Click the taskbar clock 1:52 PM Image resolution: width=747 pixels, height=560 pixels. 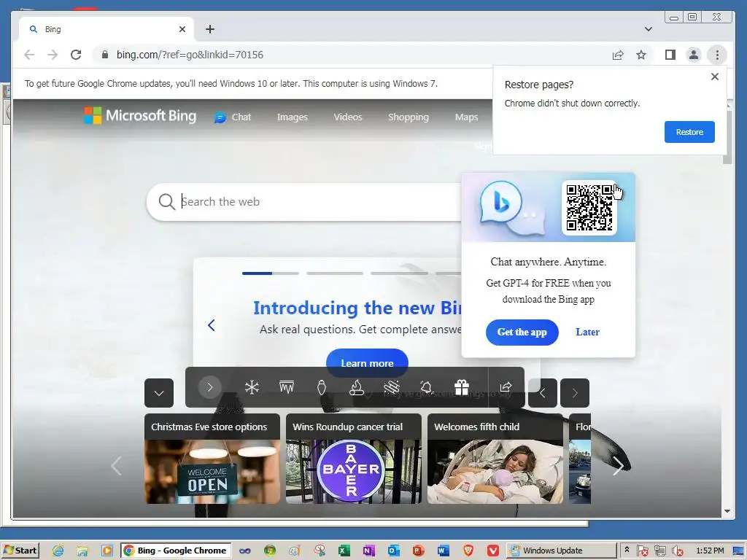(710, 551)
